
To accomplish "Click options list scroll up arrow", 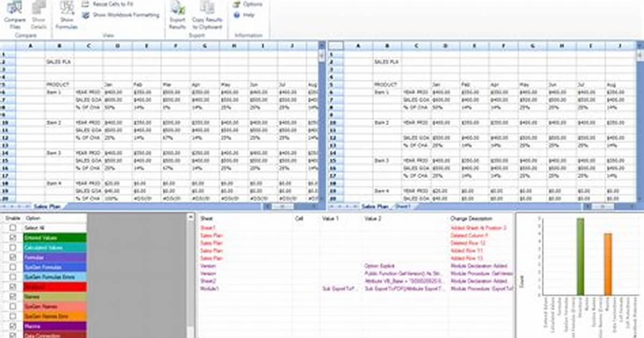I will pyautogui.click(x=190, y=217).
